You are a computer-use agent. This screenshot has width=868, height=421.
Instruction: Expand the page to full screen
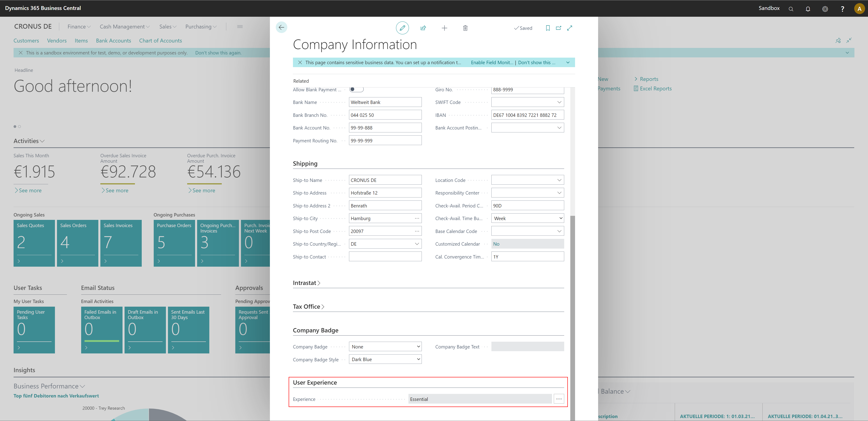point(569,28)
